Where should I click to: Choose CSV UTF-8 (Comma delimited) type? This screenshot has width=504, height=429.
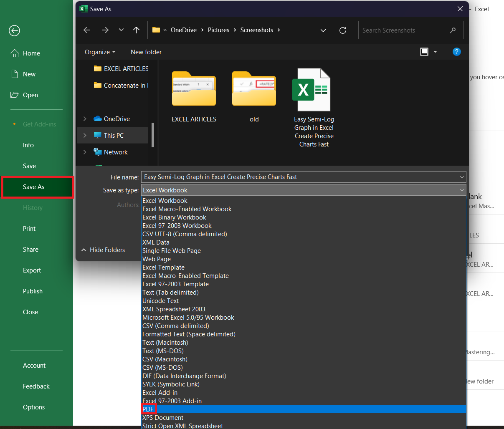[x=304, y=234]
